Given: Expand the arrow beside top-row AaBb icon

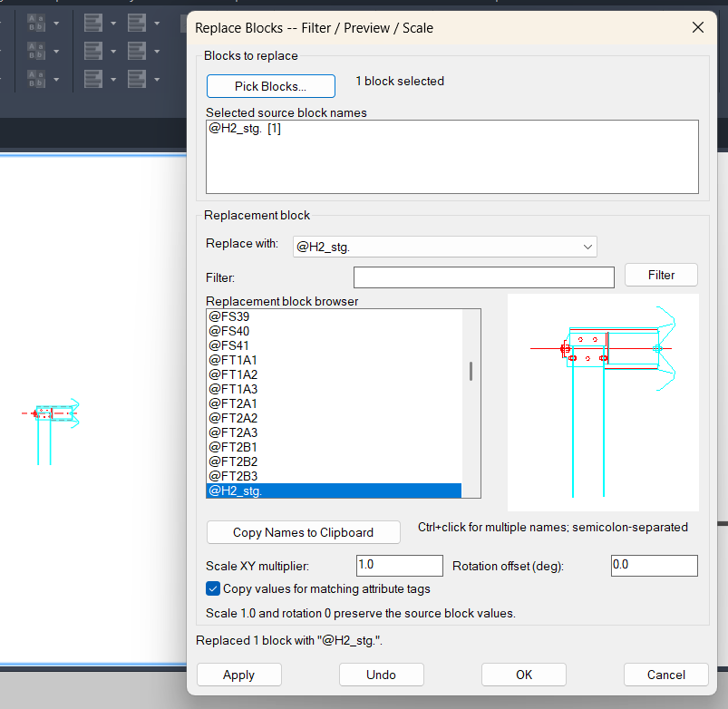Looking at the screenshot, I should click(x=56, y=24).
